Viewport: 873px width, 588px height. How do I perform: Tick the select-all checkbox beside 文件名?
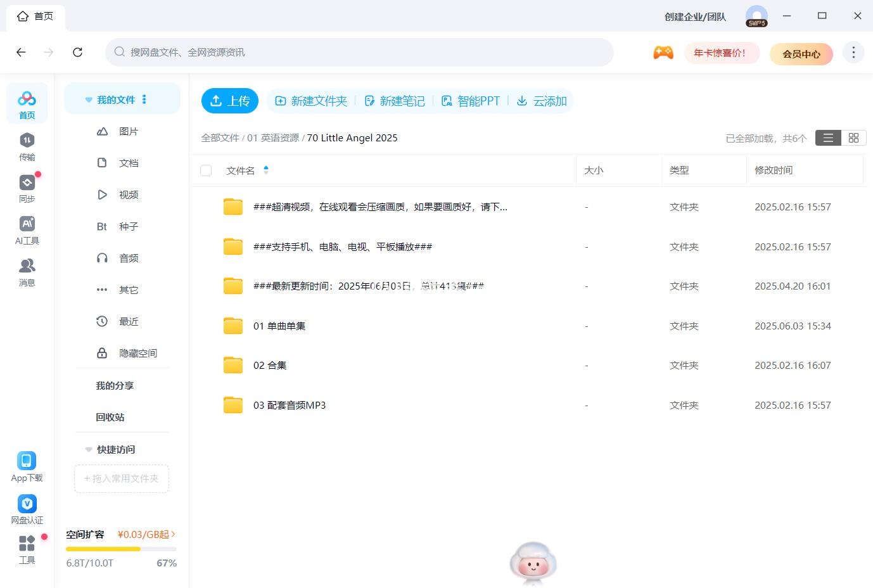(206, 170)
